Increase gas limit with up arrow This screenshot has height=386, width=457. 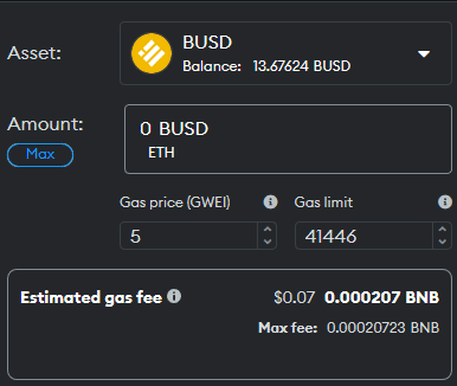[x=442, y=229]
